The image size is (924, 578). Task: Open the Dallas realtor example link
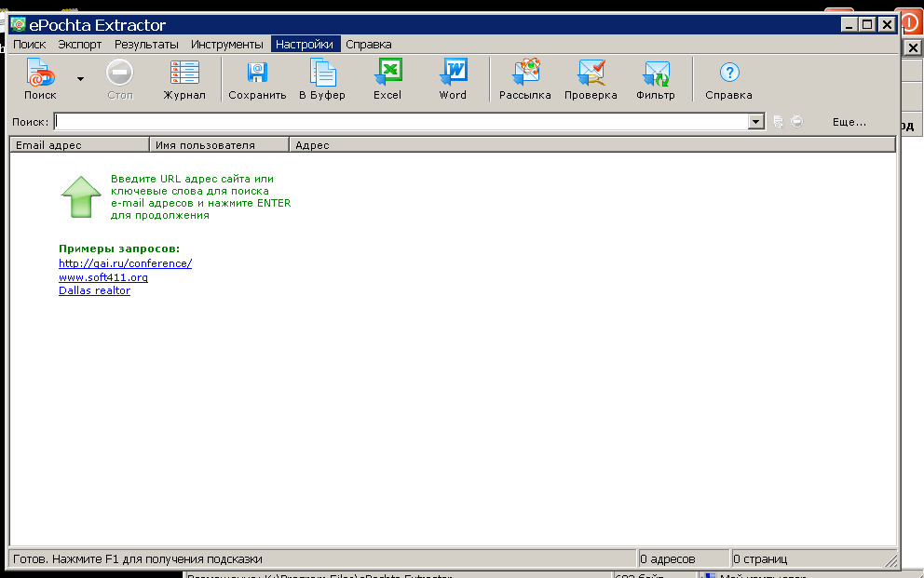pos(94,290)
